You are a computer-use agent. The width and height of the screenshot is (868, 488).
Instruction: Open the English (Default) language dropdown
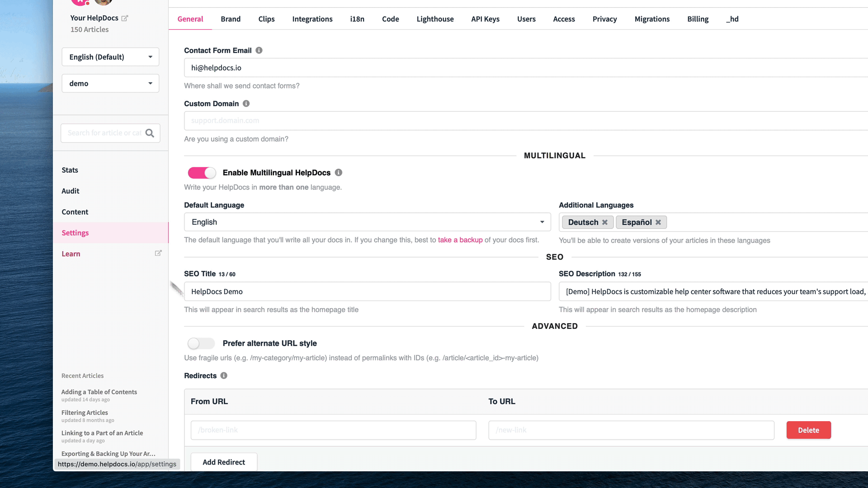110,57
